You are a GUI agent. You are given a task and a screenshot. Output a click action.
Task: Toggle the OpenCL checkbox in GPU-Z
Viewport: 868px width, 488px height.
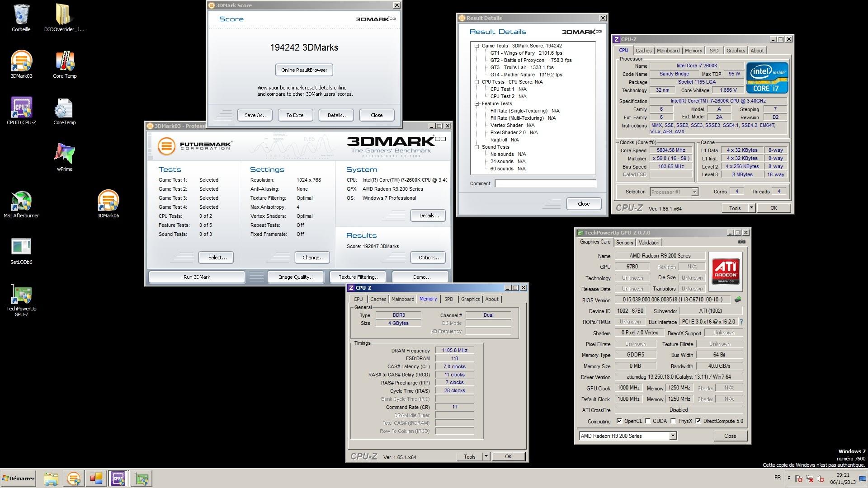click(619, 421)
